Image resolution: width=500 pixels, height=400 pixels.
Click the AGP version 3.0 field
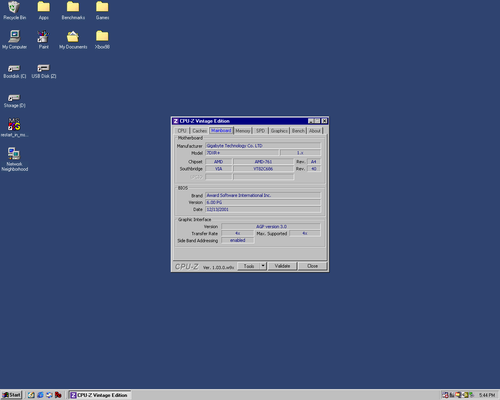pos(271,226)
